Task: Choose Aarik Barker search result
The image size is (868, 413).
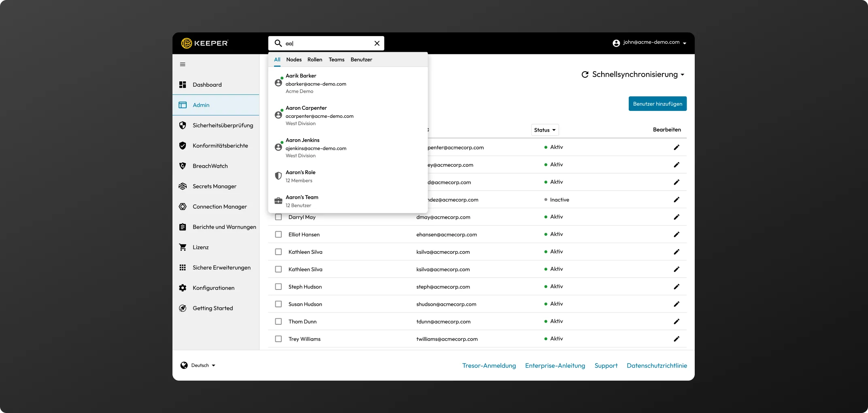Action: point(348,83)
